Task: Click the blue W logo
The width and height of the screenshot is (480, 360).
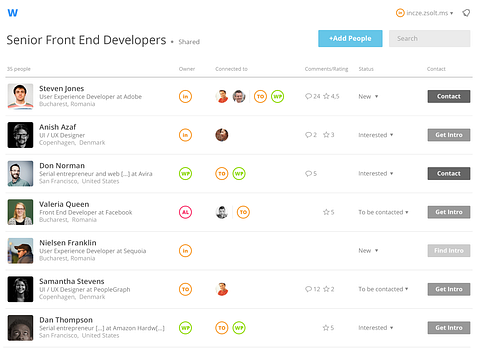Action: pyautogui.click(x=13, y=13)
